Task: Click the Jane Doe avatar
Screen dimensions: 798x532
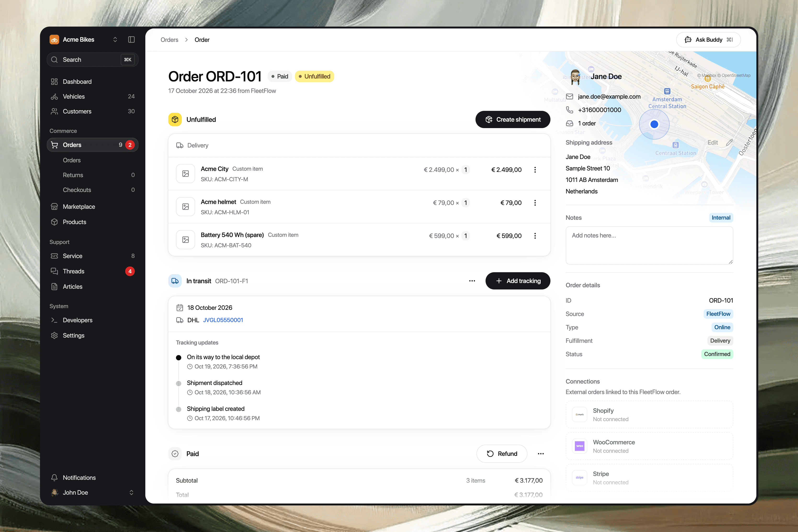Action: (575, 77)
